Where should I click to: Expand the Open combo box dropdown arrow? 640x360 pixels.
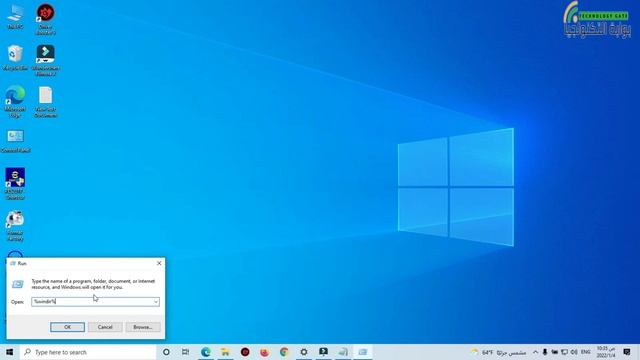click(x=156, y=302)
